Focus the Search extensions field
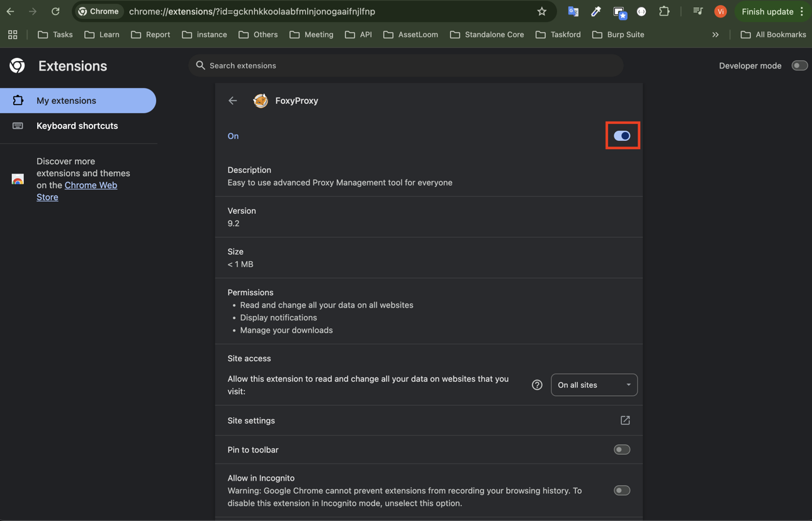812x521 pixels. pos(406,65)
